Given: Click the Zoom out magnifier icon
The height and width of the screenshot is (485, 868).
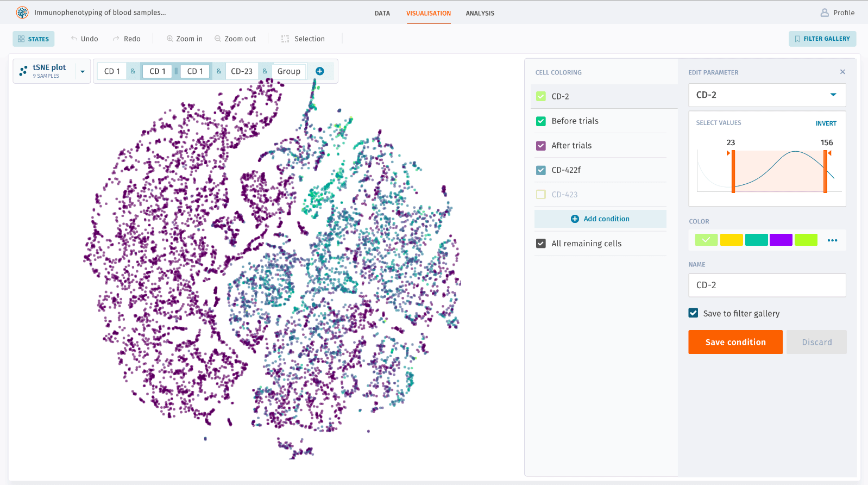Looking at the screenshot, I should (218, 39).
